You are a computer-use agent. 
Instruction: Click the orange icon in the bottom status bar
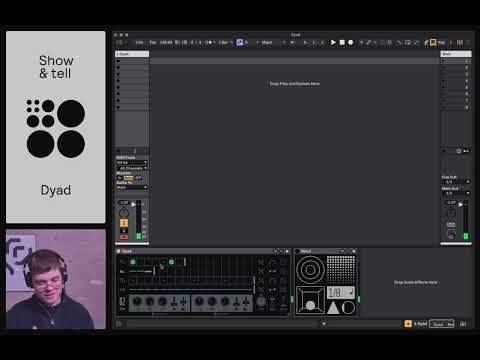click(408, 324)
